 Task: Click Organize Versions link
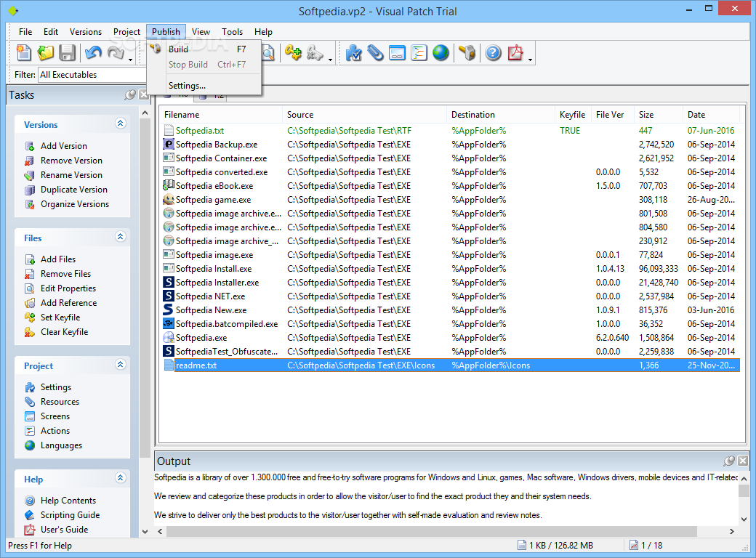[75, 204]
